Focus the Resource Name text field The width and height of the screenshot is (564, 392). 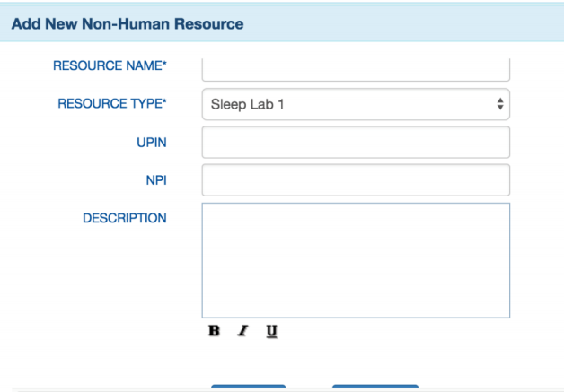(356, 69)
